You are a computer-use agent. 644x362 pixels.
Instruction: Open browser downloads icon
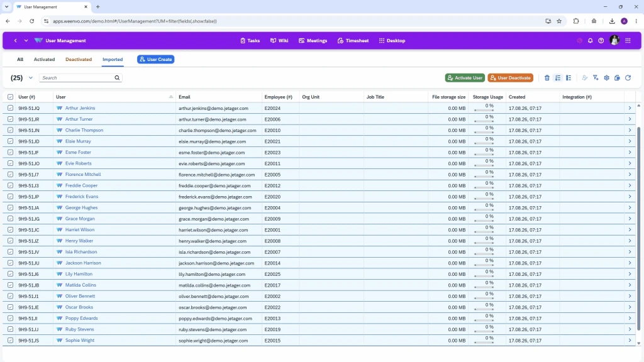[612, 21]
